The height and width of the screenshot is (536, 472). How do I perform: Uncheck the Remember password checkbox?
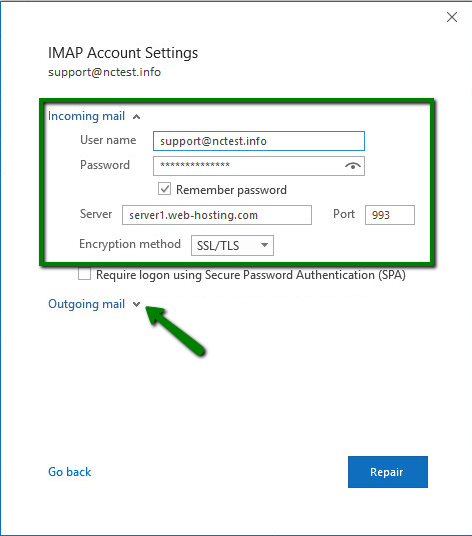164,189
